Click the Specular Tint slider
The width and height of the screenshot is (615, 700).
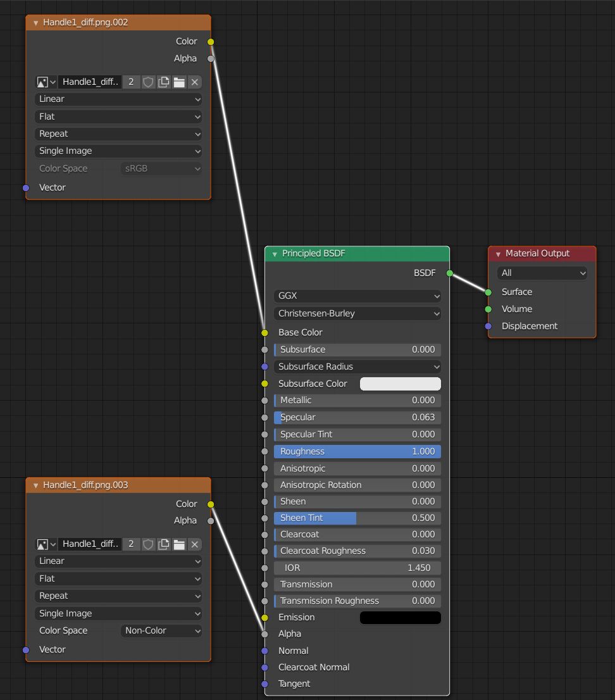pyautogui.click(x=357, y=434)
